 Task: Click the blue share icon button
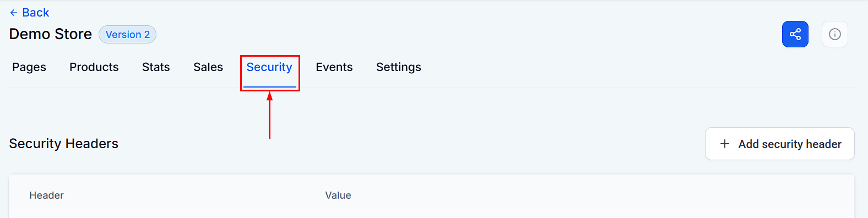tap(795, 34)
